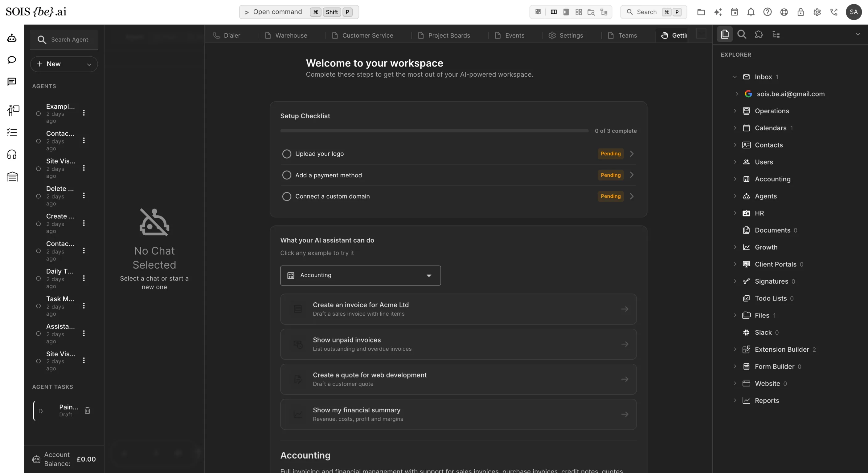Click the folder icon in top bar
The width and height of the screenshot is (868, 473).
tap(701, 12)
